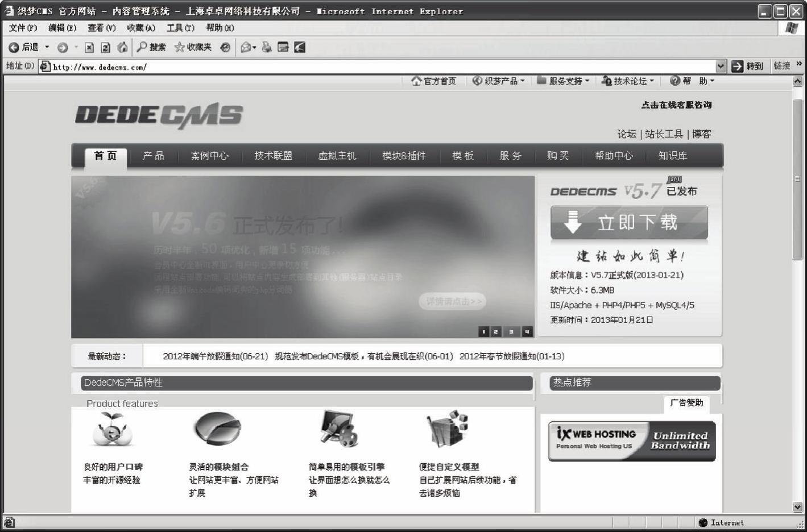Click the 灵活的模块组合 pie chart icon
This screenshot has height=532, width=807.
click(217, 429)
